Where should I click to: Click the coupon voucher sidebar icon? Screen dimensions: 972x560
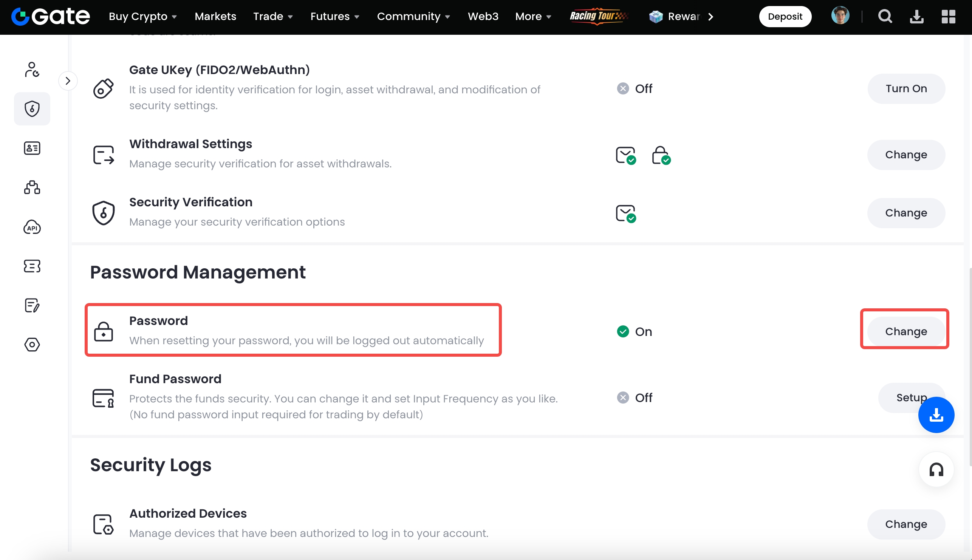(x=32, y=266)
